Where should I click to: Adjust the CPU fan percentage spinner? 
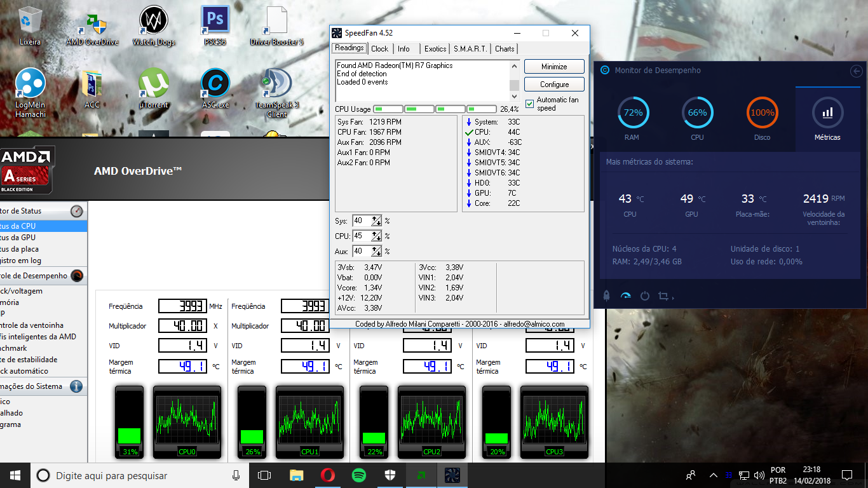point(377,236)
